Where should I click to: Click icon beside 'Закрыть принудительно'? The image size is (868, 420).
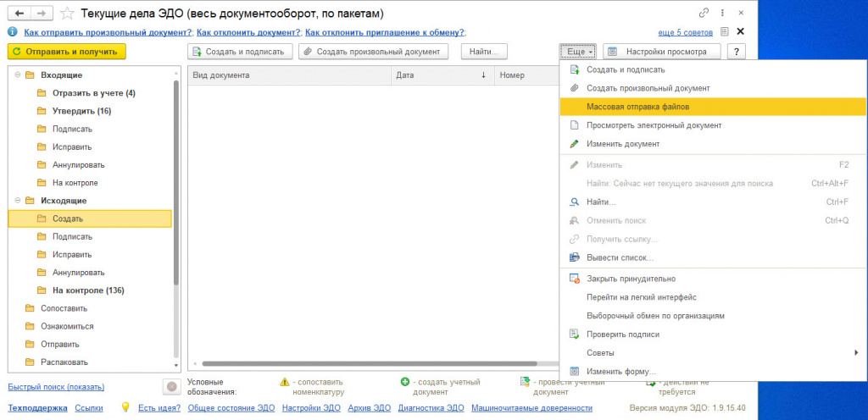coord(575,279)
